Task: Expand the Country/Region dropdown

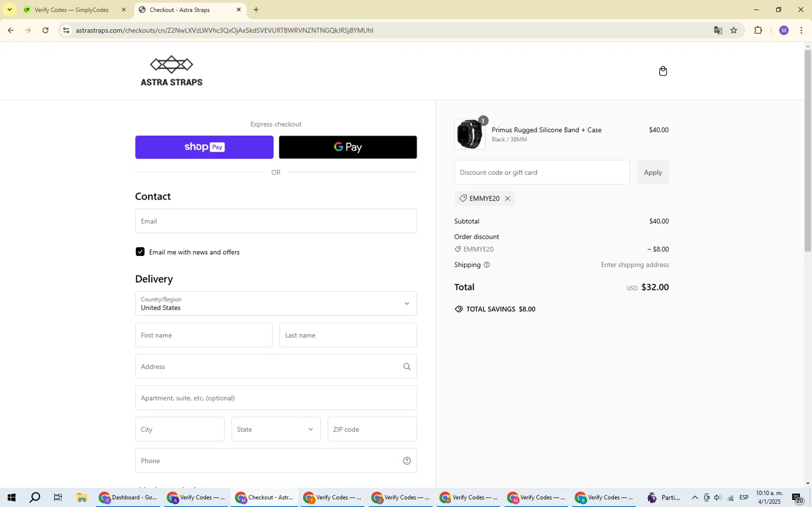Action: pyautogui.click(x=276, y=304)
